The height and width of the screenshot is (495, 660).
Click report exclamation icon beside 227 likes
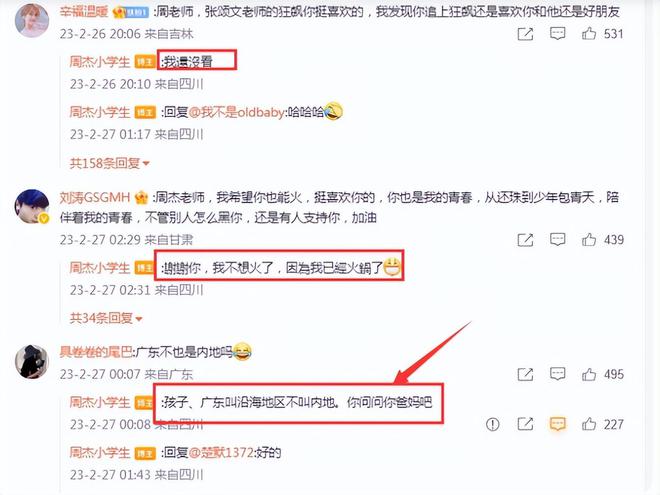pos(492,424)
